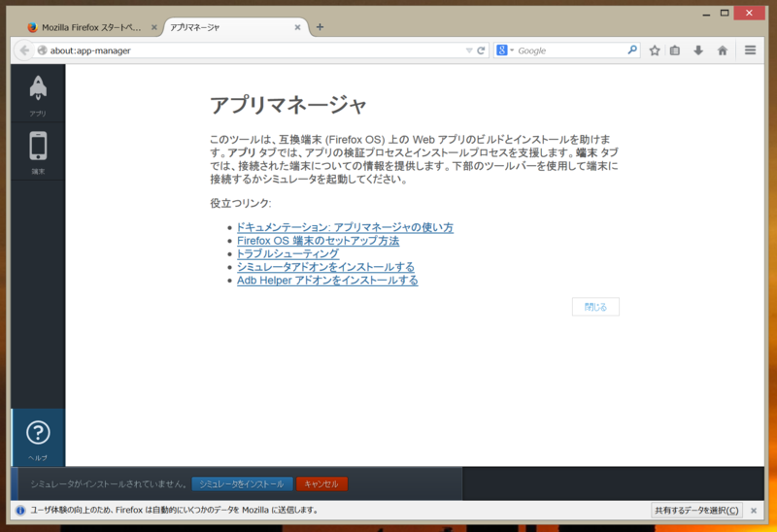The height and width of the screenshot is (532, 777).
Task: Select the アプリマネージャ tab
Action: 235,27
